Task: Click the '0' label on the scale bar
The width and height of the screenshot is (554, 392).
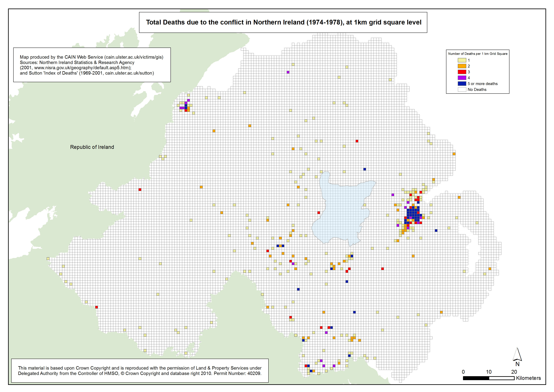Action: (463, 372)
